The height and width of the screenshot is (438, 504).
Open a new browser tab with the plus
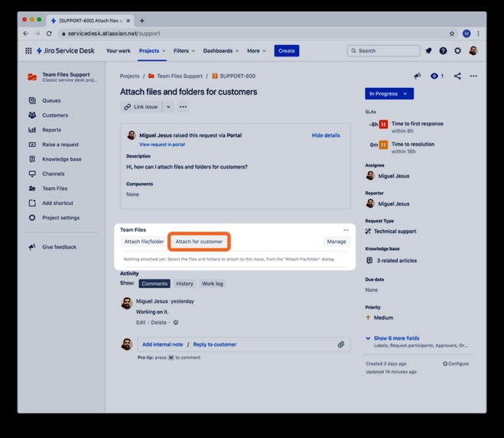tap(141, 21)
